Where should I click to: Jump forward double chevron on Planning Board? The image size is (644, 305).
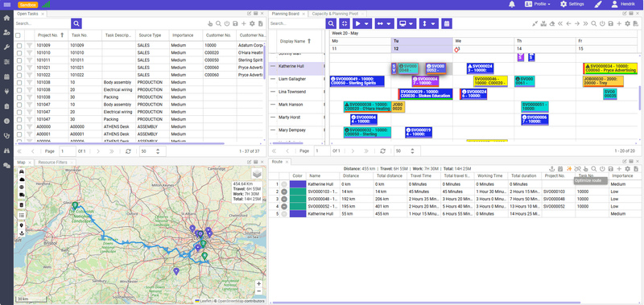(586, 24)
